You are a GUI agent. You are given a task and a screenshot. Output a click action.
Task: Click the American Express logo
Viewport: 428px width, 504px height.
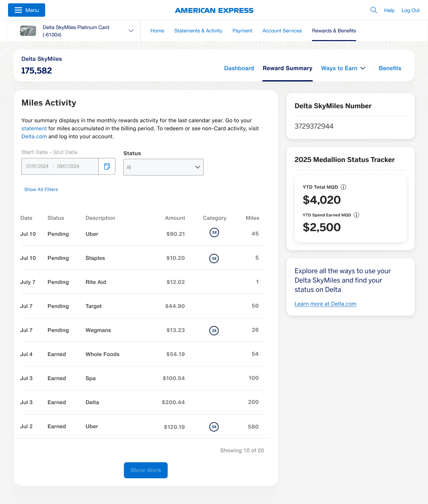pyautogui.click(x=214, y=10)
